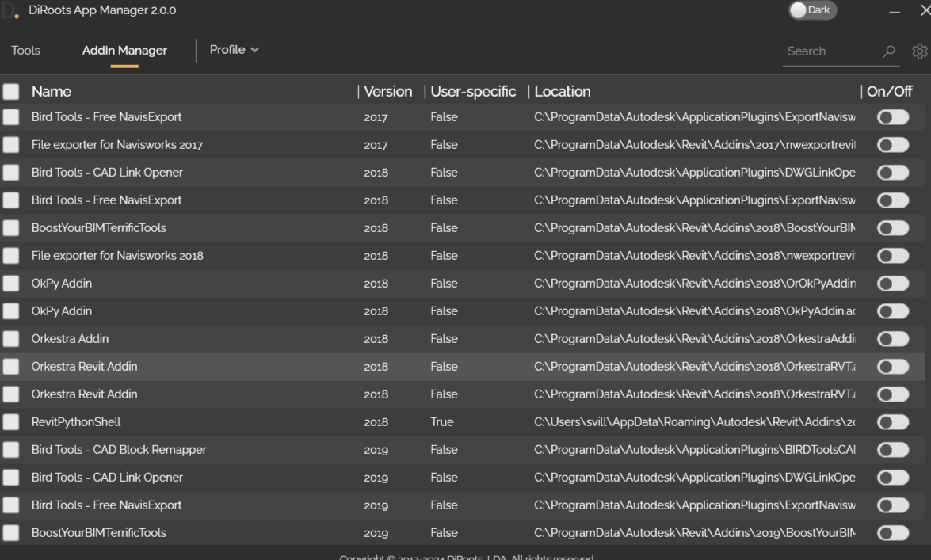The width and height of the screenshot is (931, 560).
Task: Sort by the Name column header
Action: pos(51,91)
